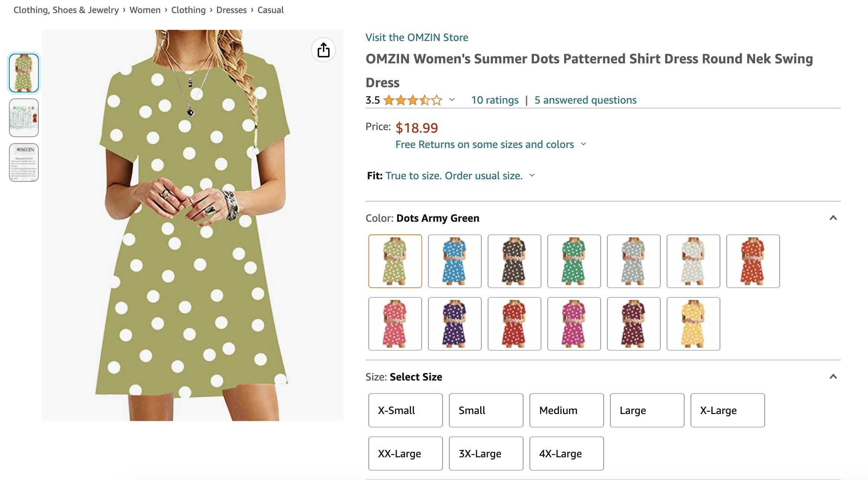The width and height of the screenshot is (868, 480).
Task: Visit the OMZIN Store link
Action: 417,37
